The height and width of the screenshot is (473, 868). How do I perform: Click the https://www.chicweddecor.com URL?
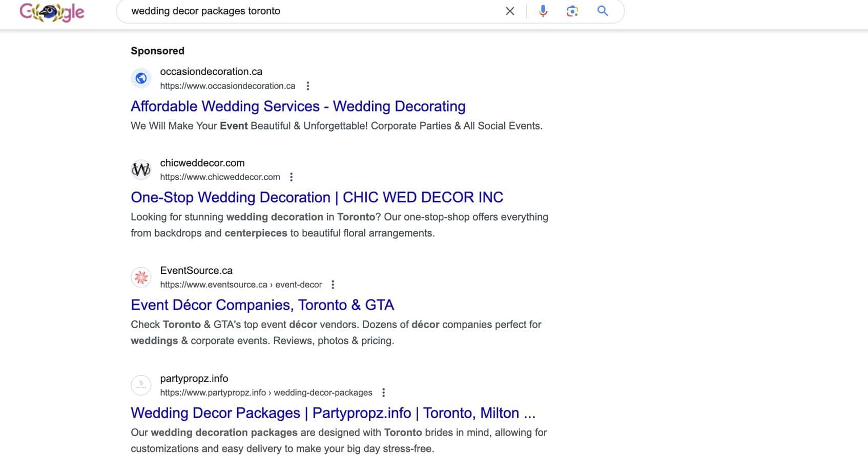tap(220, 177)
